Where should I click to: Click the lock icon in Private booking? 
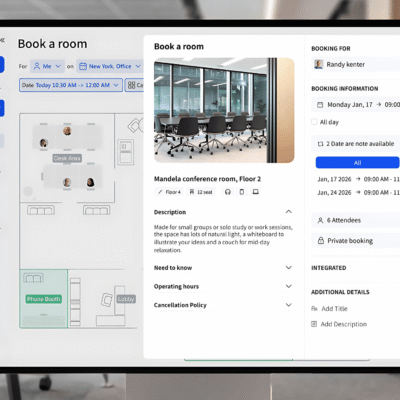click(x=321, y=240)
